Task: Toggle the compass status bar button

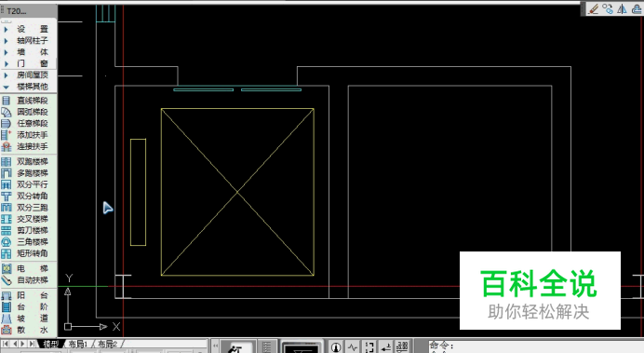Action: (x=336, y=347)
